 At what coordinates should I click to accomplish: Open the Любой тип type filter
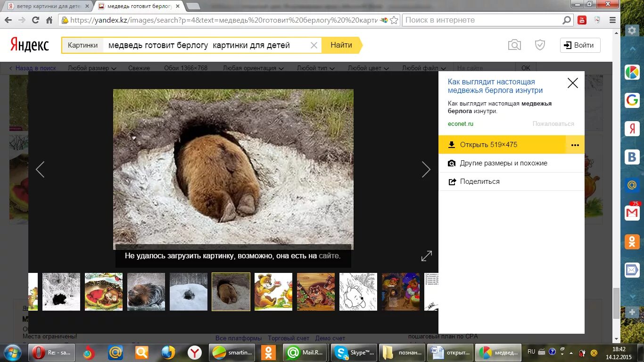316,68
